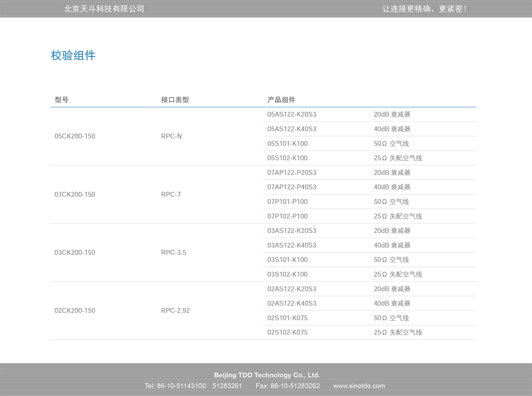Select component 02AS122-K40S3

292,303
